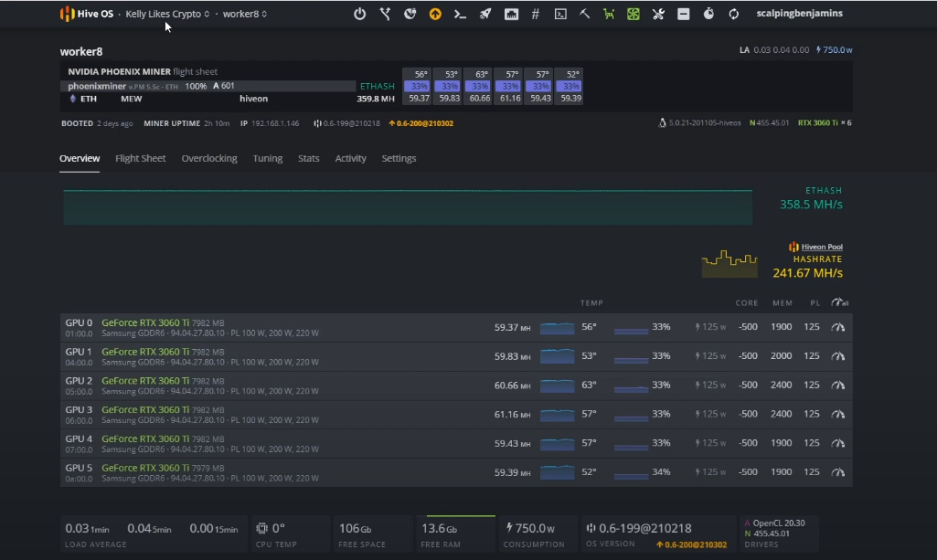Click GPU 5 fan speed 34%
This screenshot has height=560, width=937.
(x=661, y=472)
